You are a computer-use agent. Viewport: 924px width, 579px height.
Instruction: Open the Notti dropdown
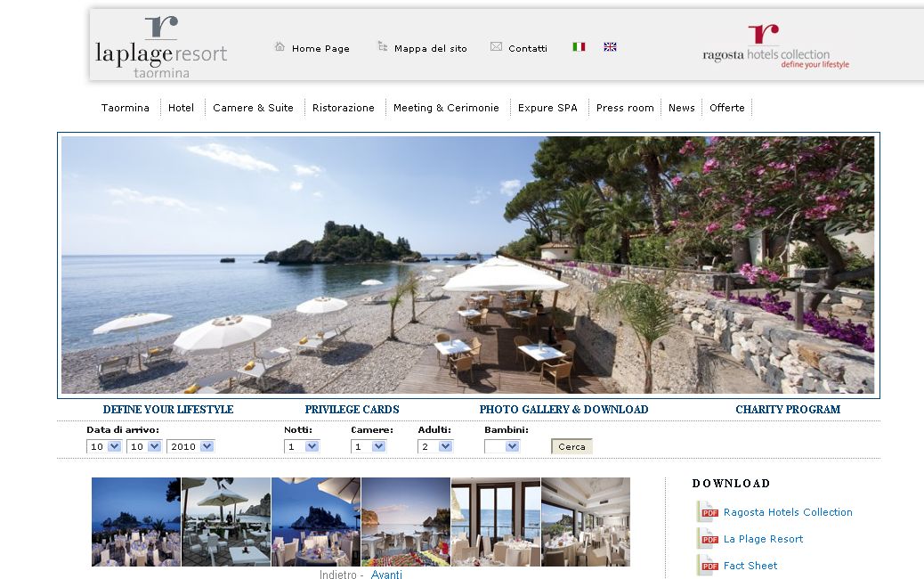pos(302,445)
